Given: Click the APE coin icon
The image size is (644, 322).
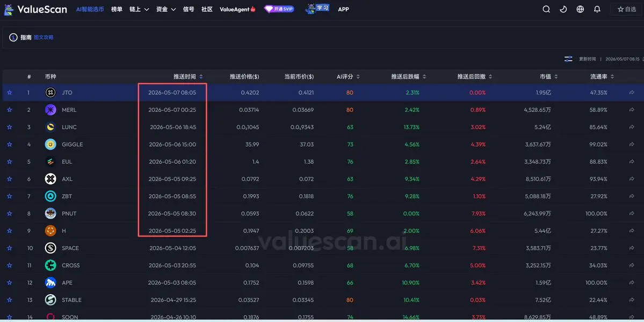Looking at the screenshot, I should tap(50, 283).
